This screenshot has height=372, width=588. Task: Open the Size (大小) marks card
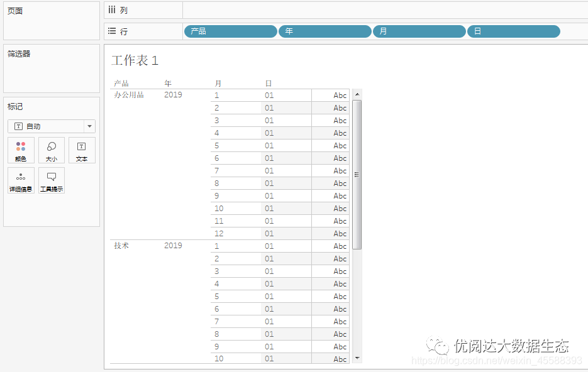click(52, 150)
